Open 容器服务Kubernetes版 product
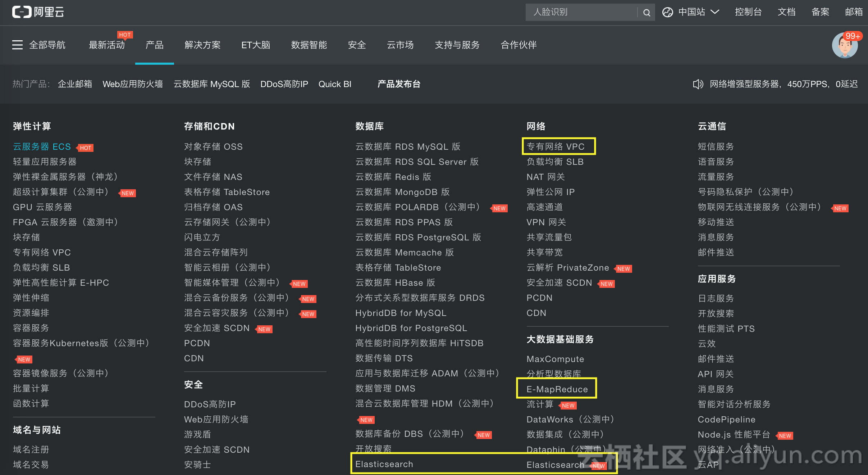This screenshot has height=475, width=868. pyautogui.click(x=81, y=343)
